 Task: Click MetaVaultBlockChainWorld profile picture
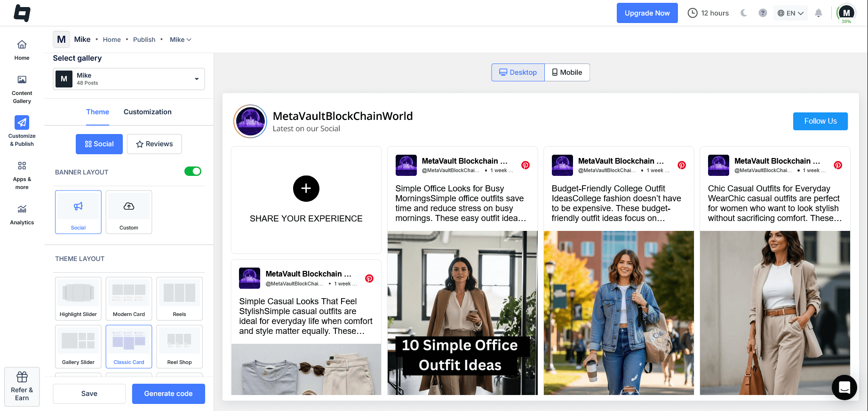click(250, 121)
